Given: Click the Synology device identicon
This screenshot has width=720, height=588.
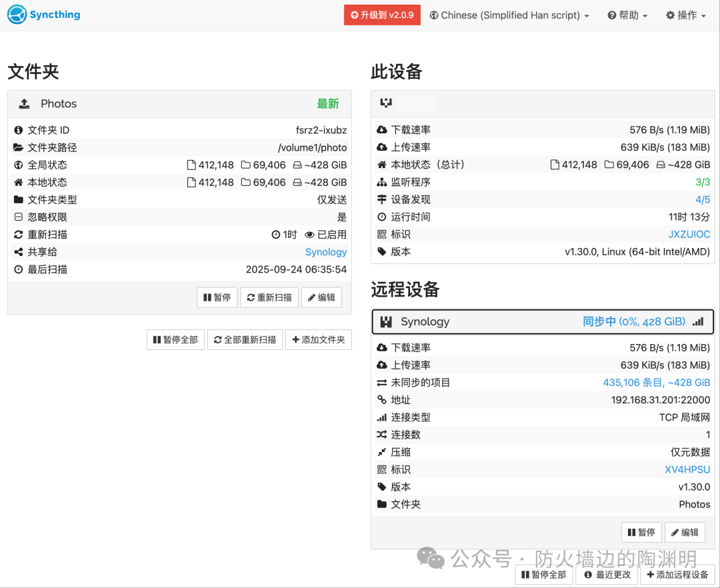Looking at the screenshot, I should (386, 321).
